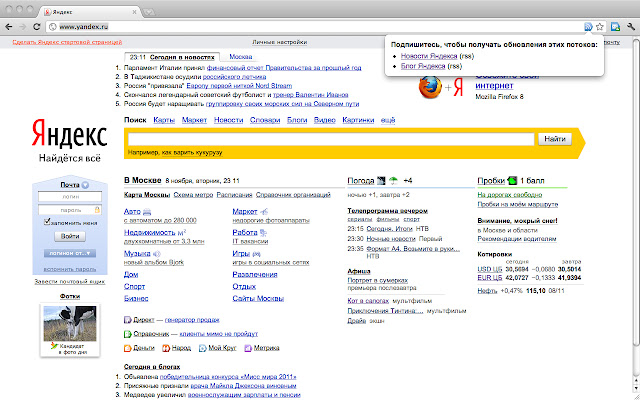Viewport: 640px width, 400px height.
Task: Click the Войти login button
Action: tap(70, 236)
